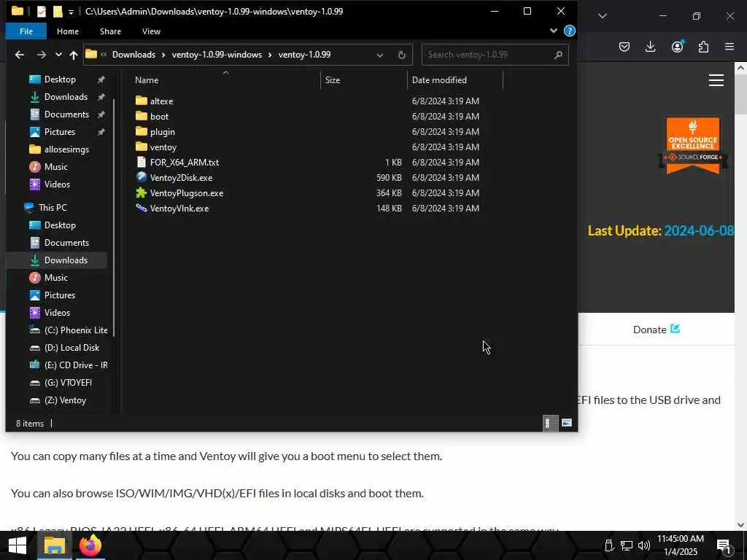Go up one folder level
The height and width of the screenshot is (560, 747).
pyautogui.click(x=74, y=55)
